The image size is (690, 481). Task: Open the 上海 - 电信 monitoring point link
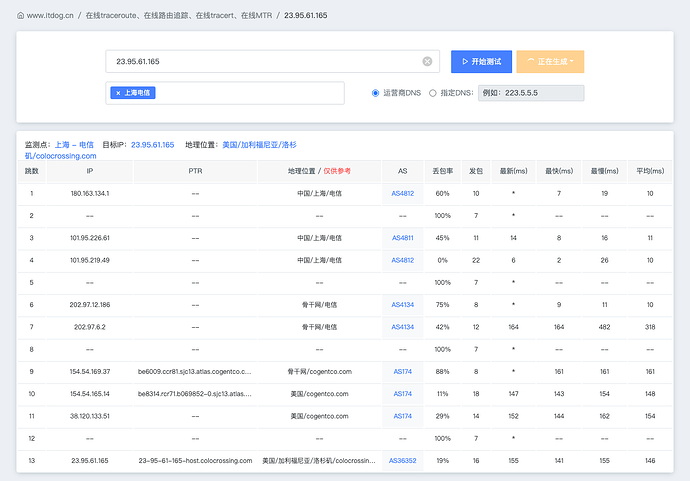[74, 145]
